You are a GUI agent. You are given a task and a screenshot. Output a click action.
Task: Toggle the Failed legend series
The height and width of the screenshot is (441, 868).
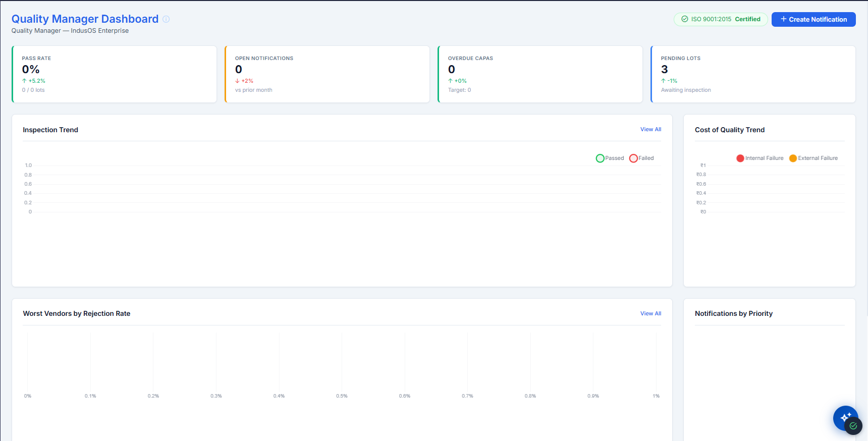point(641,158)
